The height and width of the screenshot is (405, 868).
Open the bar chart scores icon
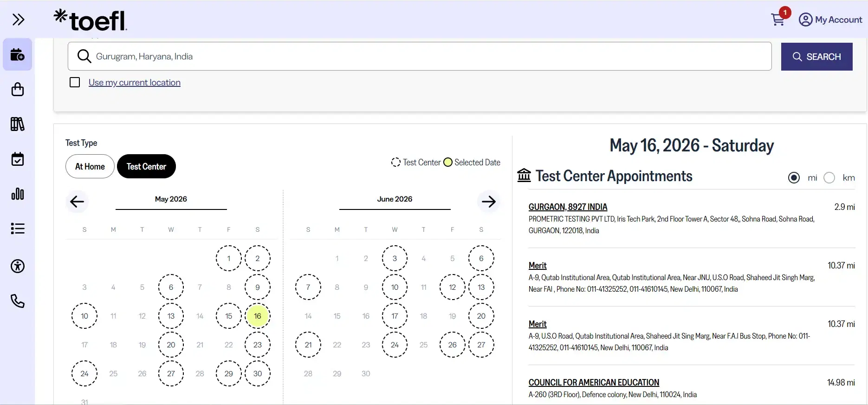[x=18, y=194]
